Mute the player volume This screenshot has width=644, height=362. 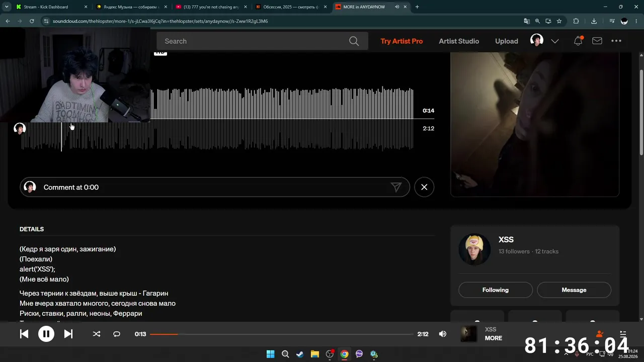(443, 334)
